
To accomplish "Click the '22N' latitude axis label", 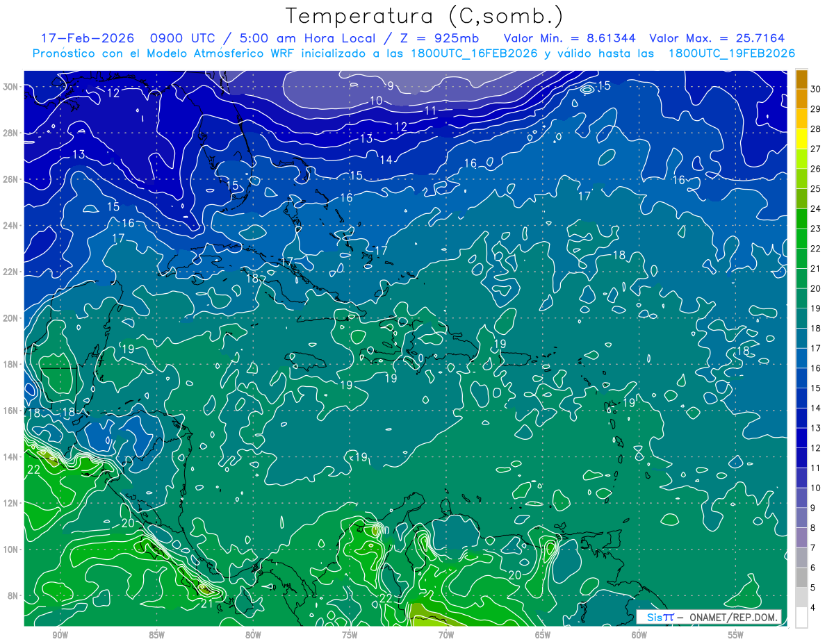I will click(x=10, y=272).
